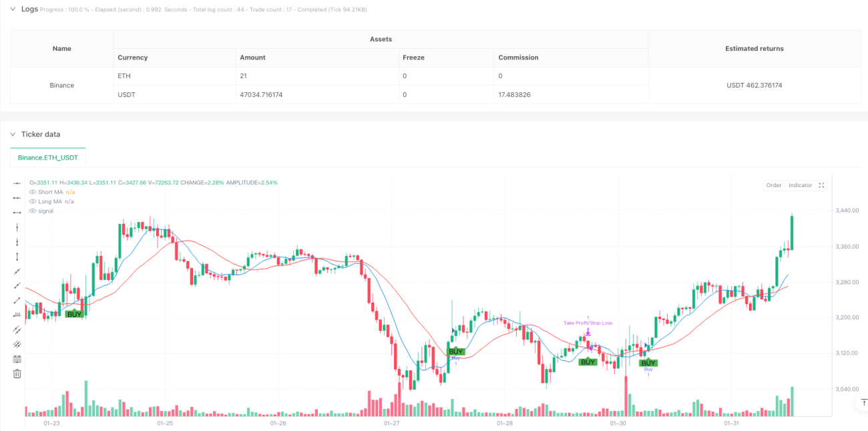868x431 pixels.
Task: Open the Indicator options
Action: [x=800, y=185]
